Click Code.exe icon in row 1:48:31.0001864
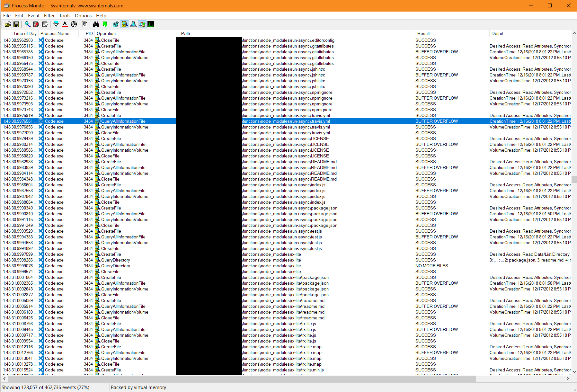The width and height of the screenshot is (577, 392). (41, 277)
